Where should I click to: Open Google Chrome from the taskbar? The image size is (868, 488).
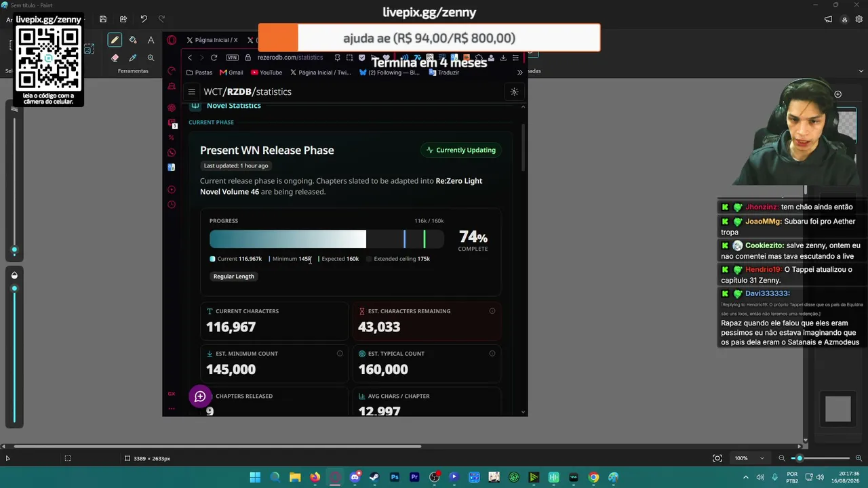(x=593, y=477)
